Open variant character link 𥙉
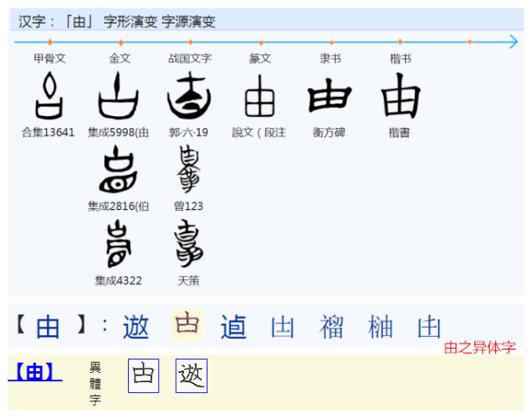Viewport: 532px width, 418px height. click(x=331, y=327)
